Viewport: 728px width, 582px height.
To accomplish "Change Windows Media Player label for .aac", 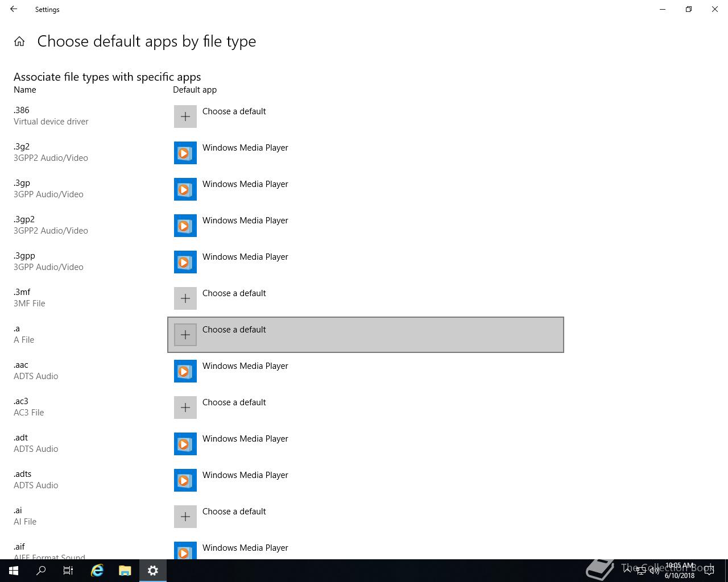I will point(245,366).
